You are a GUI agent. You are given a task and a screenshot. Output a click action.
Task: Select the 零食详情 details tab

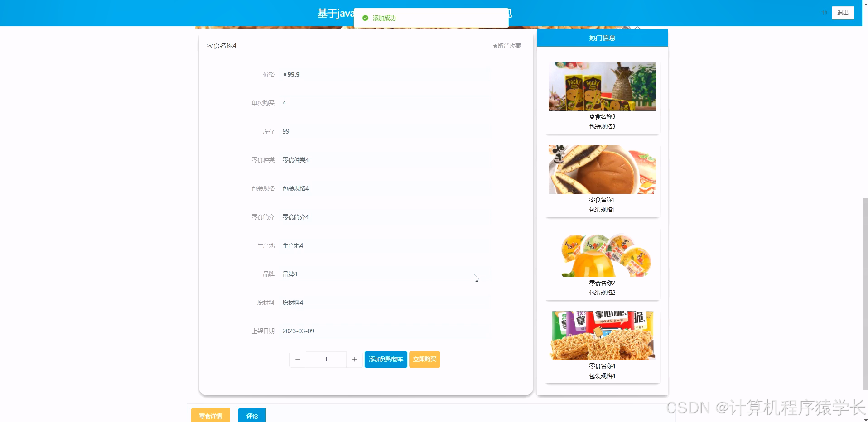210,416
